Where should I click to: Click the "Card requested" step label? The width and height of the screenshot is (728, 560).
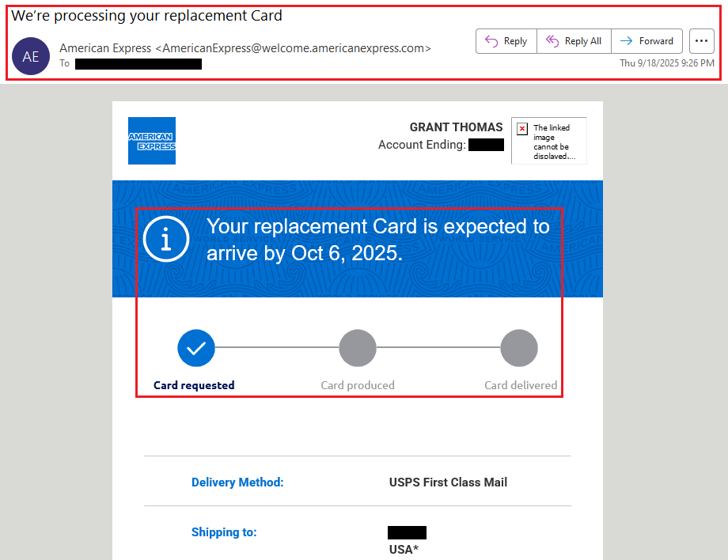point(194,386)
